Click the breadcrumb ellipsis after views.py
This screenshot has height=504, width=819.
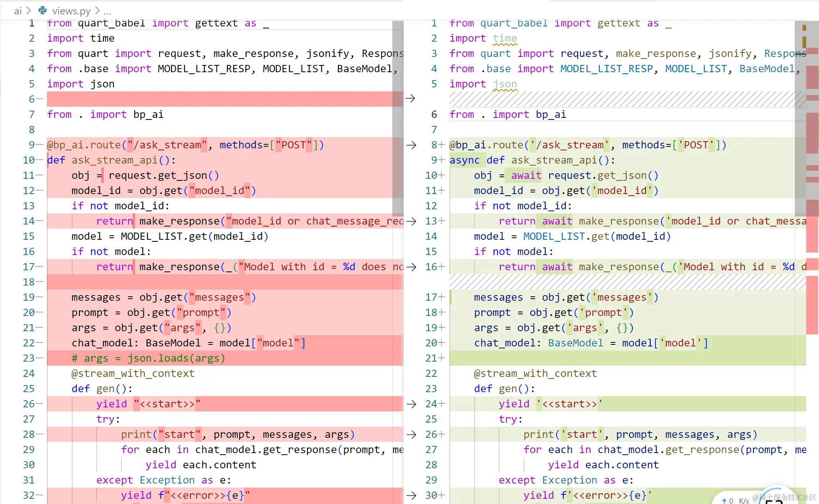[107, 11]
